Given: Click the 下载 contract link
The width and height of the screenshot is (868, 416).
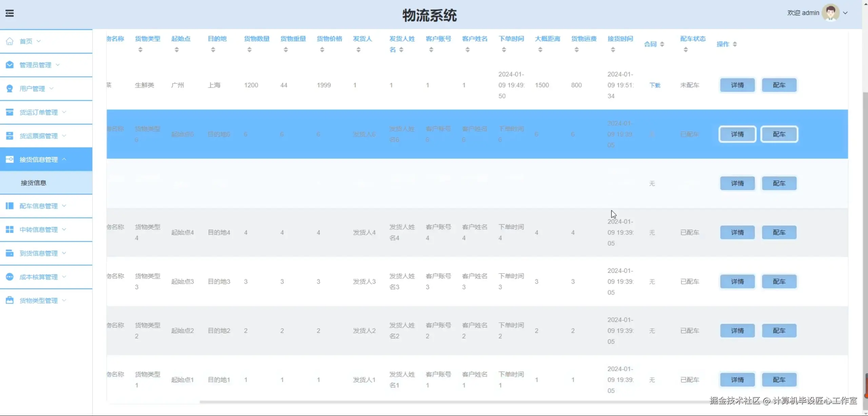Looking at the screenshot, I should tap(654, 85).
